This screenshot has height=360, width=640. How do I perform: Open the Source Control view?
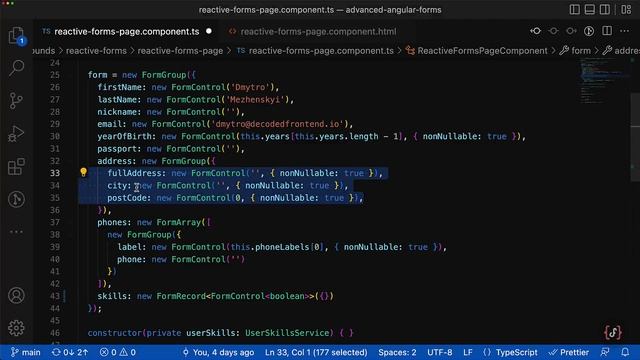coord(16,100)
